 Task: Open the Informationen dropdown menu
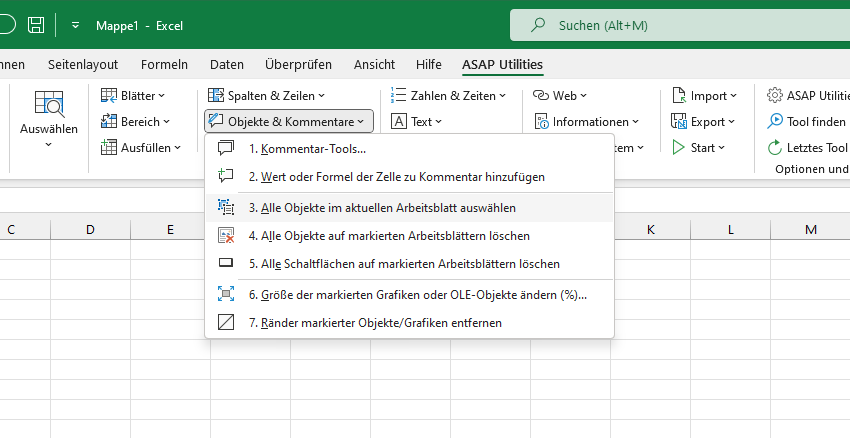pyautogui.click(x=587, y=121)
